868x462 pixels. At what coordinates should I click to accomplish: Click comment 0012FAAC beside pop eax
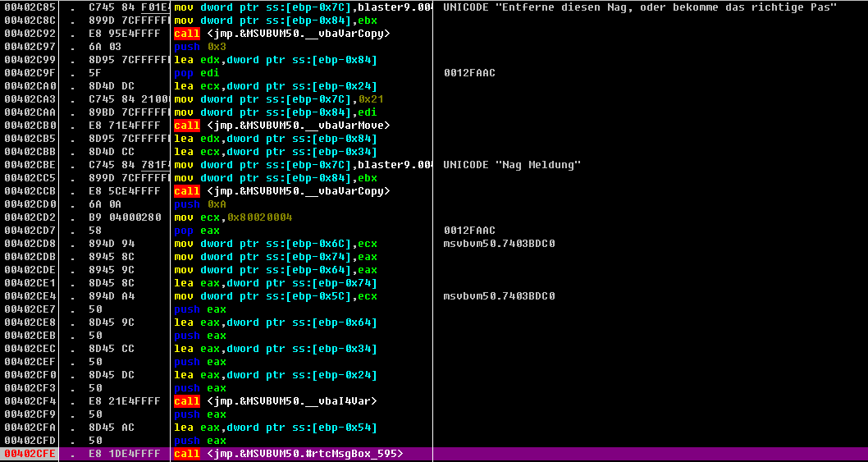469,231
